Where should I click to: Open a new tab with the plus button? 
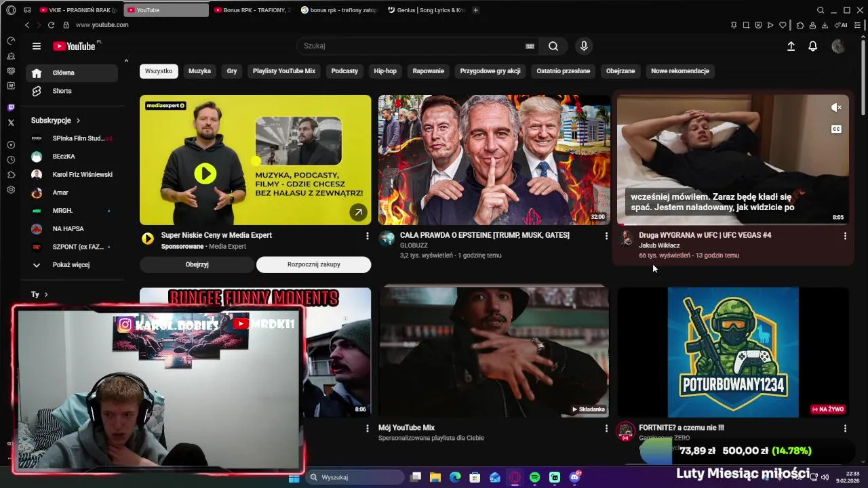(475, 10)
